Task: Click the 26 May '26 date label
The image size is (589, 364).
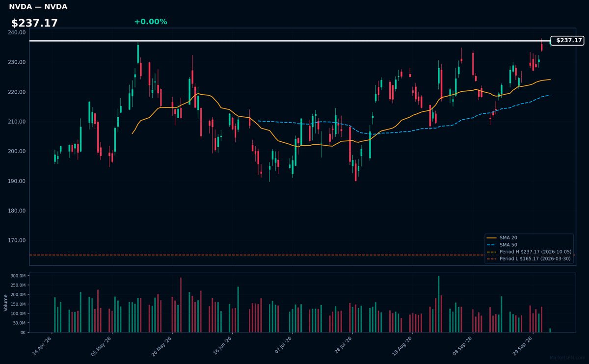Action: coord(161,346)
